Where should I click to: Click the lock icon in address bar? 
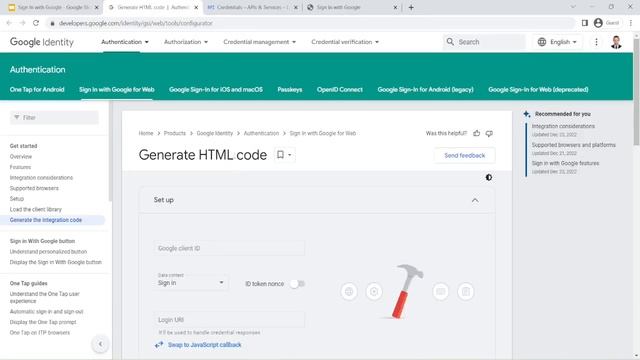(52, 23)
